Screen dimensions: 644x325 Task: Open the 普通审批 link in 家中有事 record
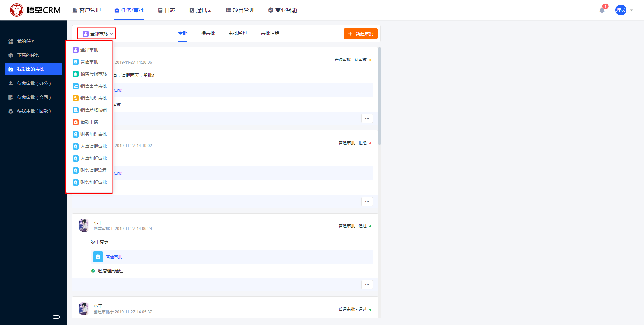(x=114, y=257)
